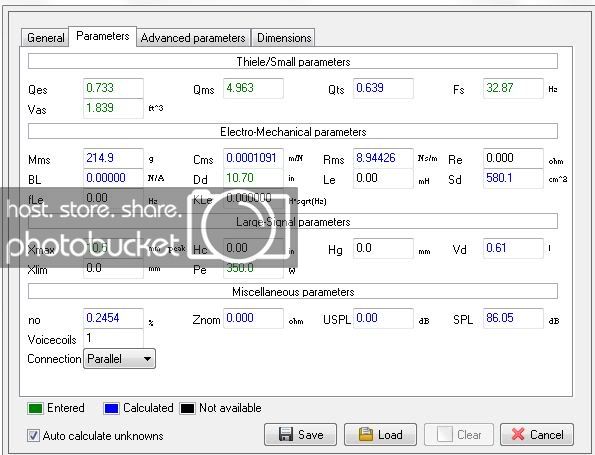Click the black Not available swatch

tap(187, 408)
